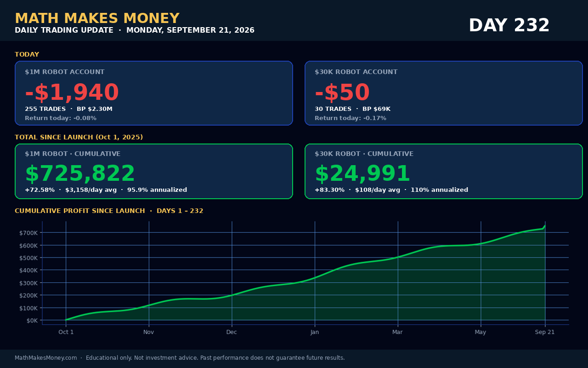Image resolution: width=588 pixels, height=368 pixels.
Task: Select the $725,822 cumulative profit value
Action: 80,174
